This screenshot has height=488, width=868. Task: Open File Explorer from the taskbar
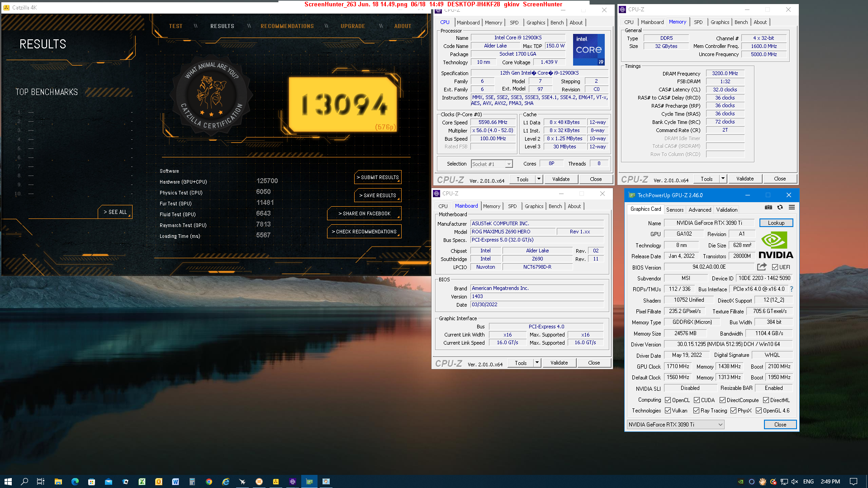pyautogui.click(x=58, y=482)
